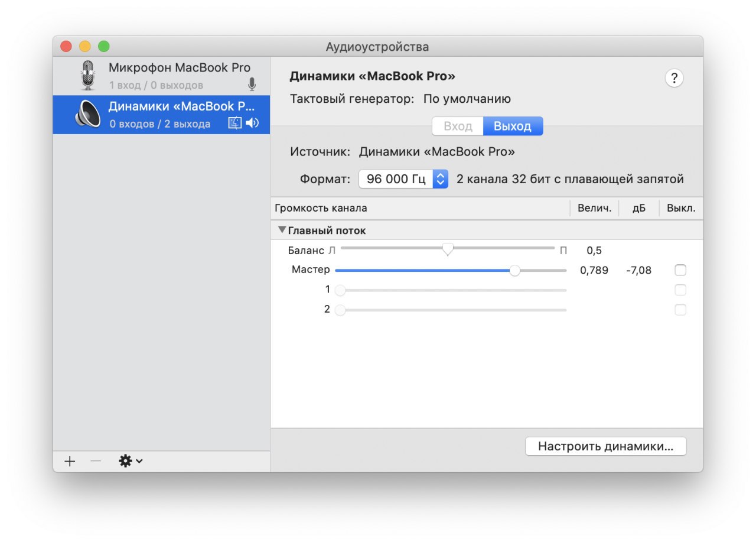
Task: Click the Велич. column header
Action: point(594,208)
